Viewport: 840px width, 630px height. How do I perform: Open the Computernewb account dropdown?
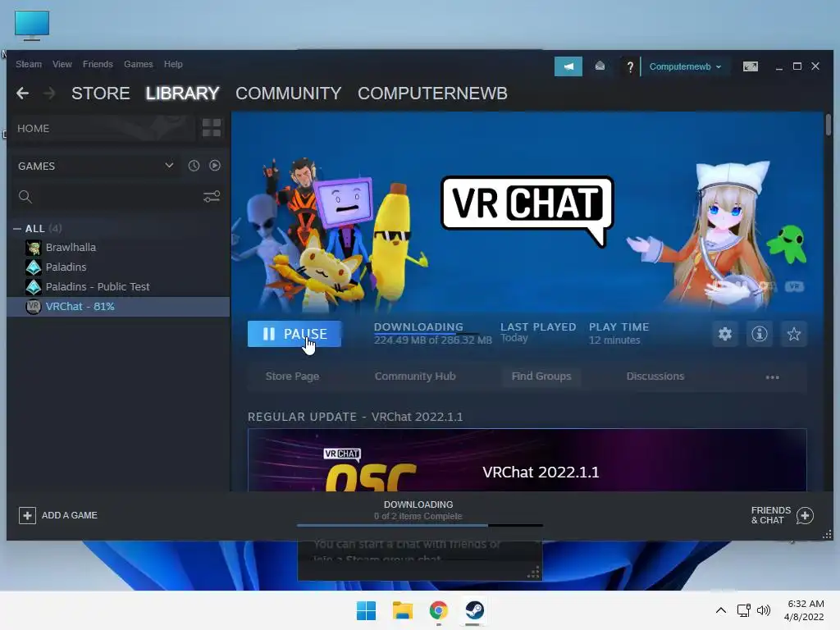point(685,66)
